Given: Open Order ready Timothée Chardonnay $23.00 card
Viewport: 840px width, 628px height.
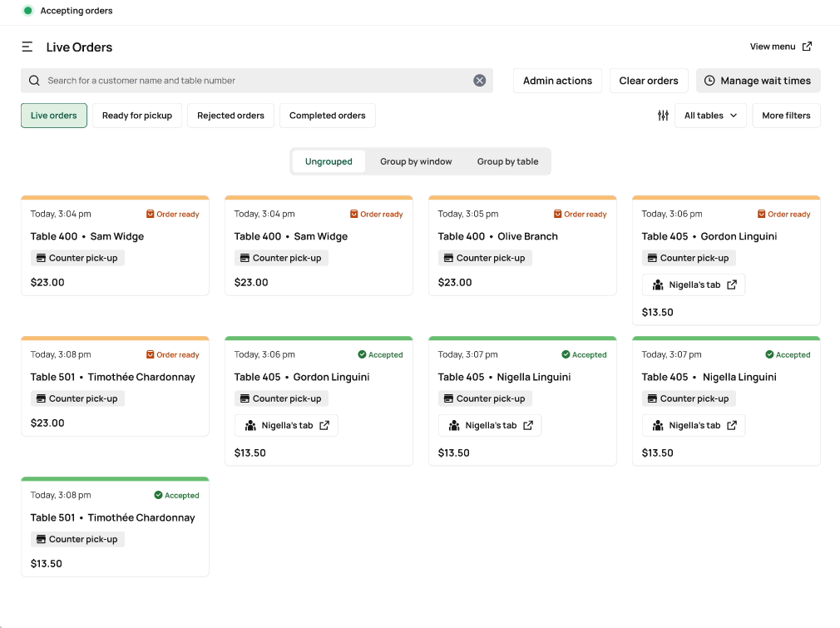Looking at the screenshot, I should tap(115, 386).
